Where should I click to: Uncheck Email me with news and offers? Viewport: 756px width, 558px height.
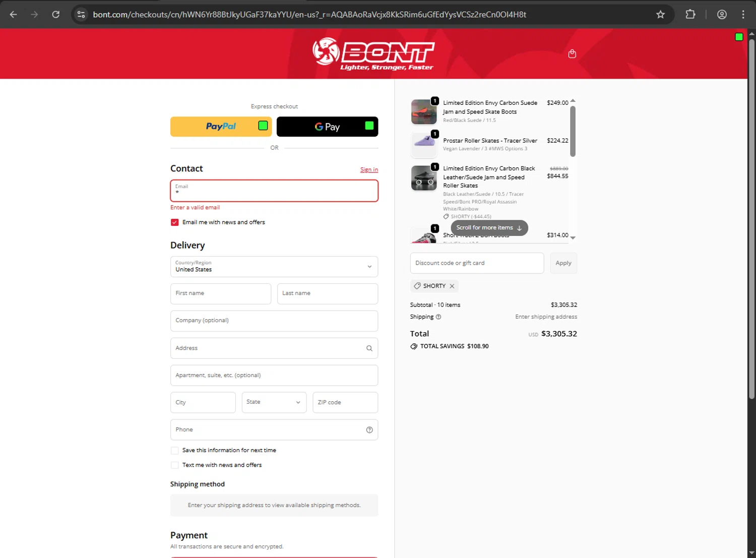(x=175, y=222)
